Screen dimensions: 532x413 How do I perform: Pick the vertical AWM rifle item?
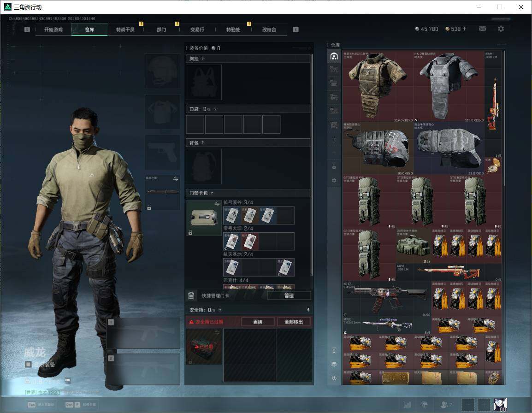493,104
